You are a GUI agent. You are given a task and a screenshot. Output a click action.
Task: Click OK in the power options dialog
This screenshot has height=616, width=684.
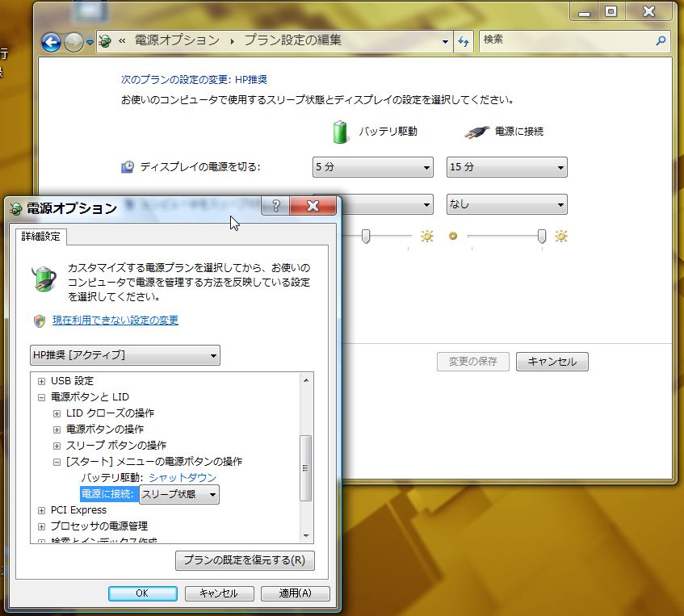click(143, 593)
